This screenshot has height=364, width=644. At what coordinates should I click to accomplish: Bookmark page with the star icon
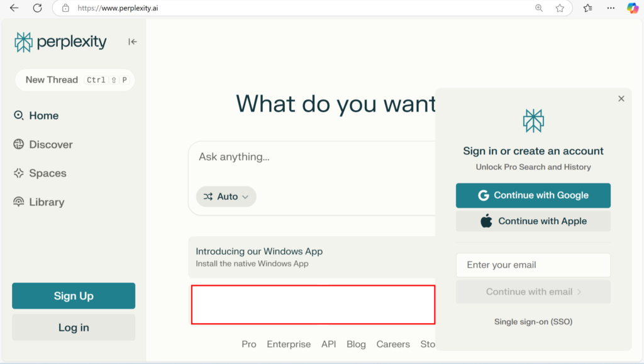(560, 8)
